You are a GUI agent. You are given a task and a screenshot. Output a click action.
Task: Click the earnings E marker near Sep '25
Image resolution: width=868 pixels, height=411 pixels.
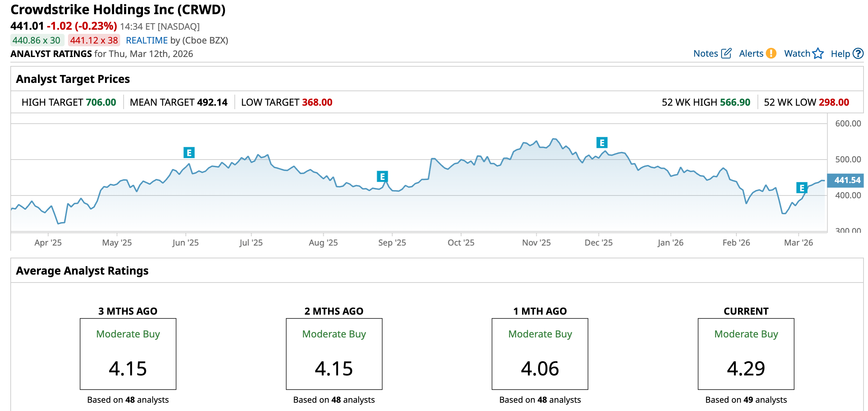click(x=382, y=176)
